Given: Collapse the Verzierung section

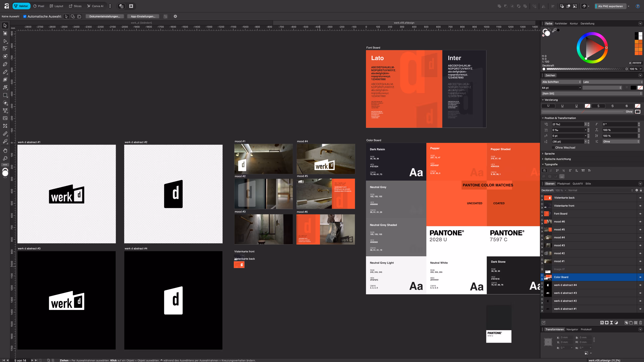Looking at the screenshot, I should pos(543,100).
